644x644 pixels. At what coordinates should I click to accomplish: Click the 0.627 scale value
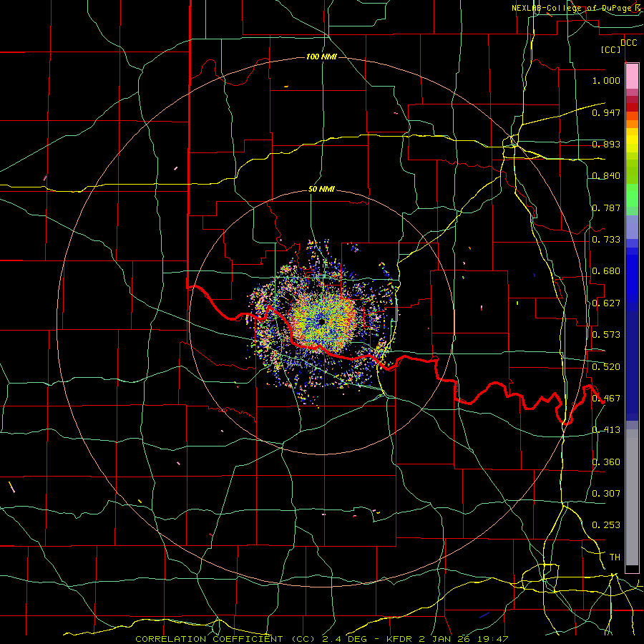606,303
